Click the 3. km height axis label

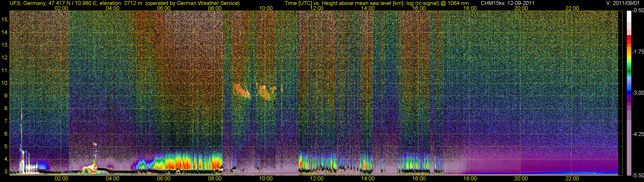click(x=6, y=172)
